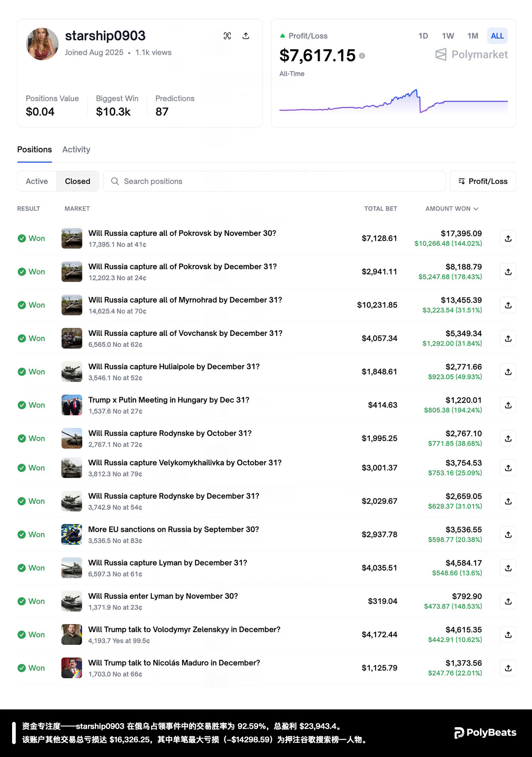Select the Positions tab
532x757 pixels.
click(35, 150)
